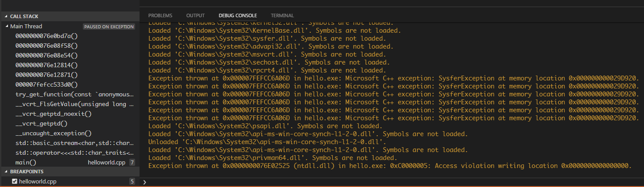Viewport: 644px width, 187px height.
Task: Select the DEBUG CONSOLE tab
Action: coord(237,15)
